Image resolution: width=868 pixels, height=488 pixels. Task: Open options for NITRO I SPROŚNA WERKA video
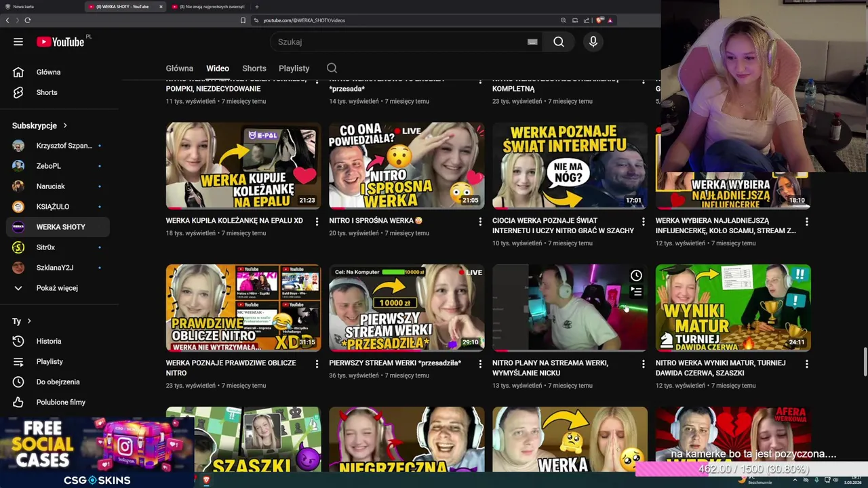pos(480,222)
